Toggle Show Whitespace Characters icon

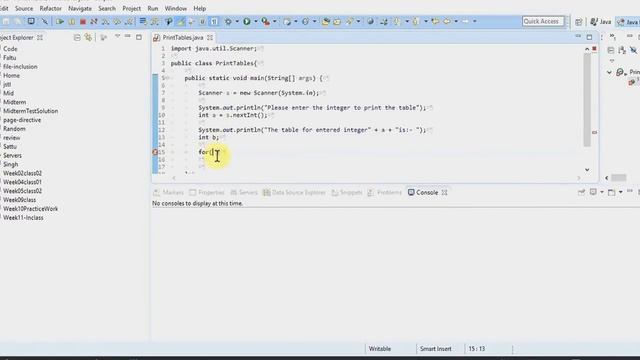(214, 21)
